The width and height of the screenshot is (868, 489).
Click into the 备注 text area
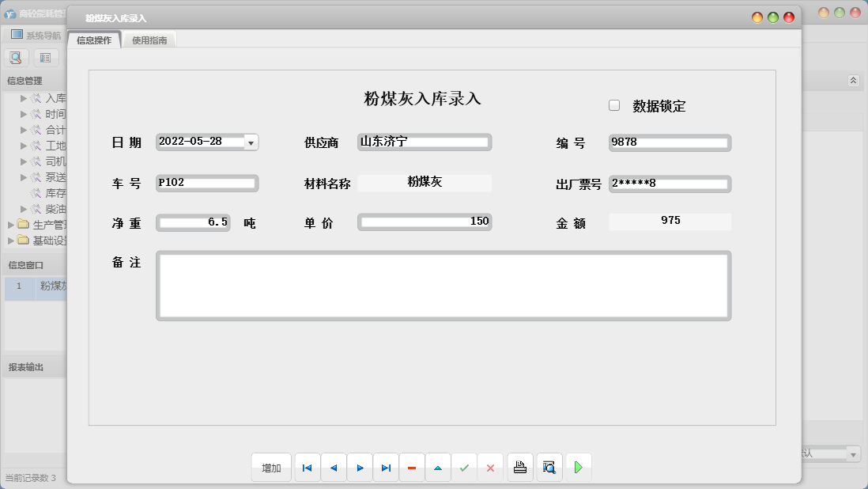pos(443,286)
